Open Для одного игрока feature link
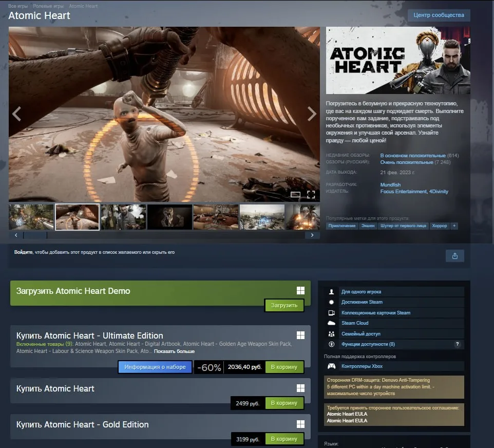Screen dimensions: 494x448 [x=361, y=292]
